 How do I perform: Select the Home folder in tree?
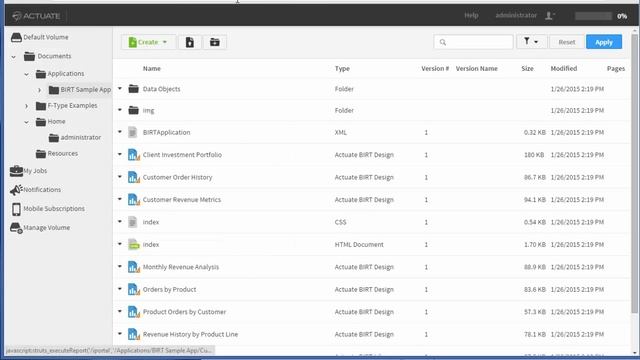[50, 122]
